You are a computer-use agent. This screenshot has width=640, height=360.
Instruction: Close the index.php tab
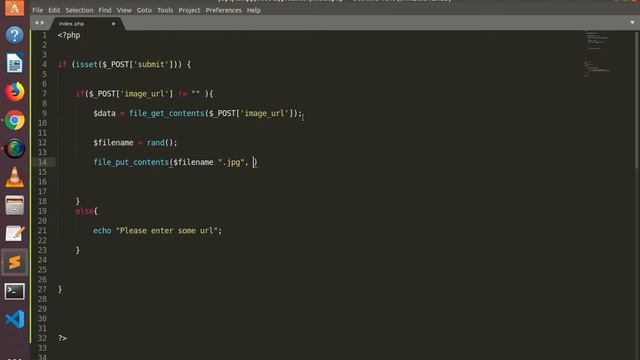pyautogui.click(x=113, y=24)
